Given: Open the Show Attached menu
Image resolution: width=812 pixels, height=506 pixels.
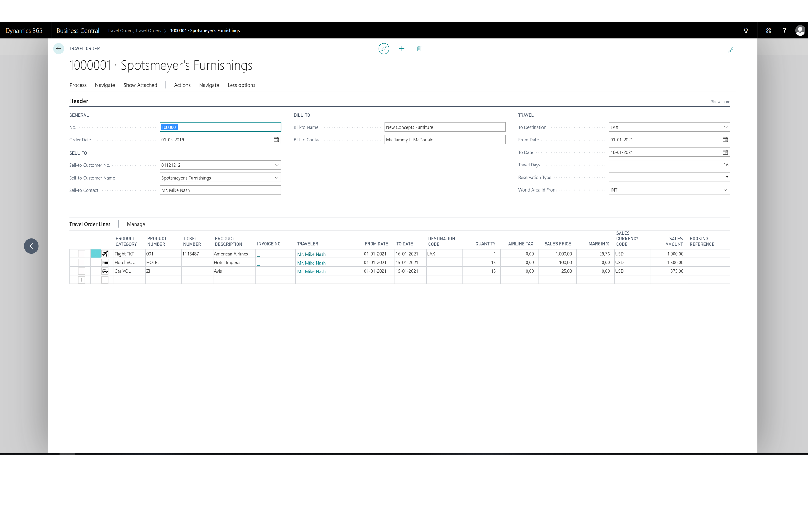Looking at the screenshot, I should pos(141,85).
